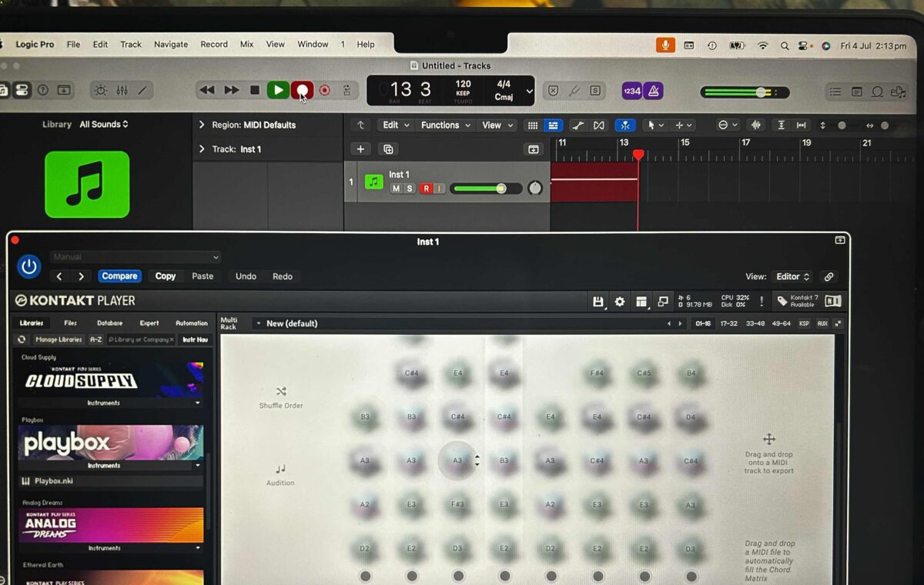Click Shuffle Order in chord matrix
The image size is (924, 585).
click(x=281, y=398)
